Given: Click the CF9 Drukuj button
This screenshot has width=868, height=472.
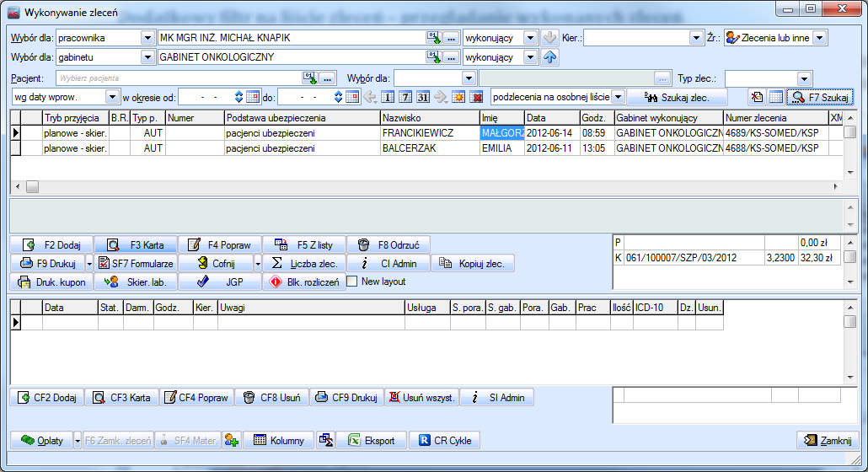Looking at the screenshot, I should click(346, 397).
